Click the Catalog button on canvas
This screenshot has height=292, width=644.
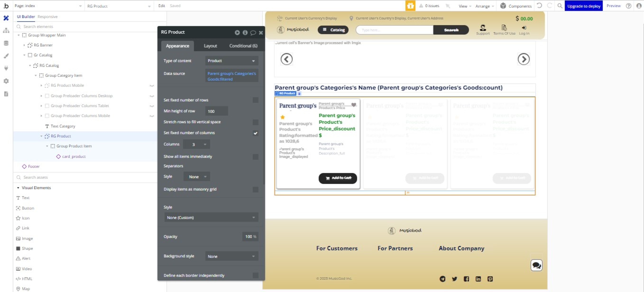[333, 30]
